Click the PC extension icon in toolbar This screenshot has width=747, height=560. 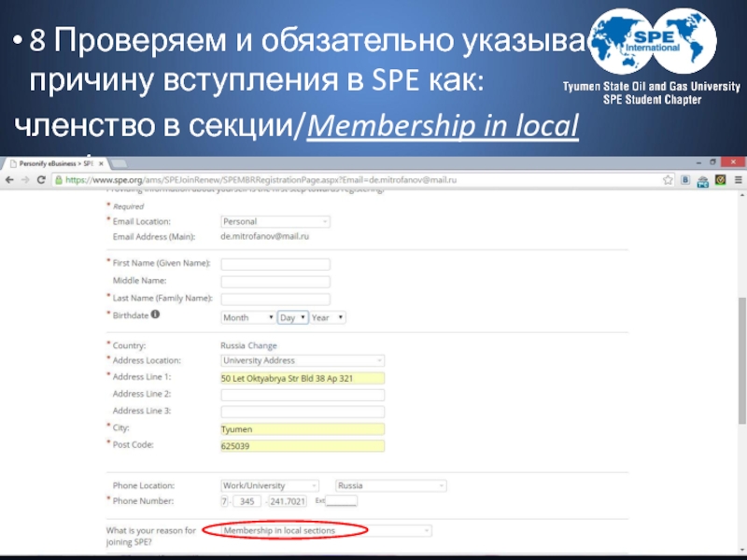click(x=703, y=181)
